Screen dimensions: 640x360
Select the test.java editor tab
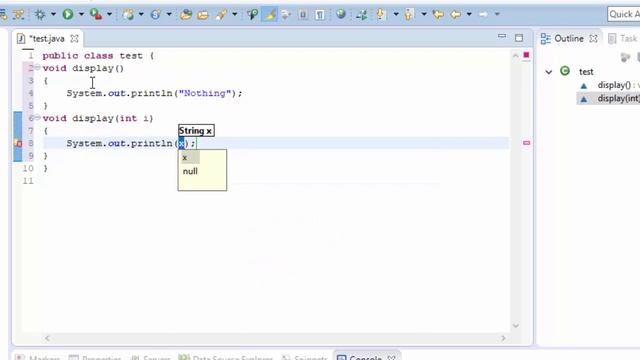pos(47,39)
